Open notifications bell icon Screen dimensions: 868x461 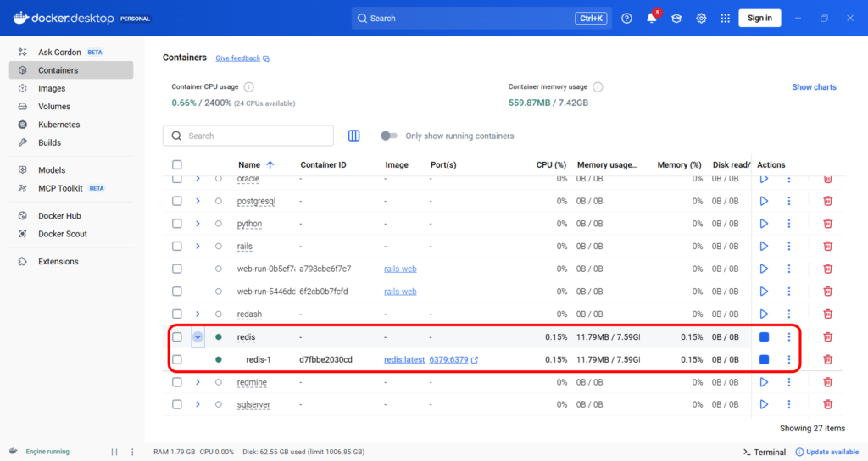click(651, 19)
